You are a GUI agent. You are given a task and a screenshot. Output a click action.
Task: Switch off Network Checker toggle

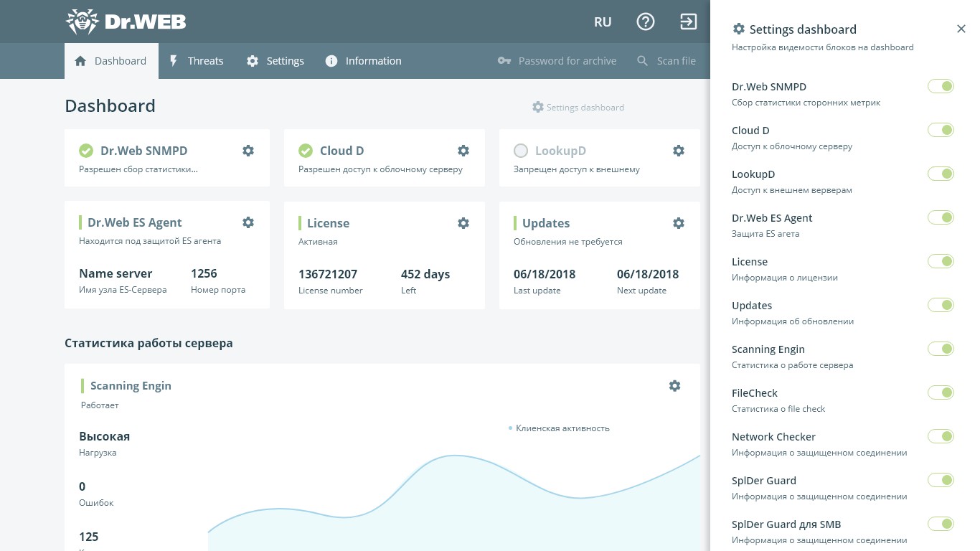941,436
